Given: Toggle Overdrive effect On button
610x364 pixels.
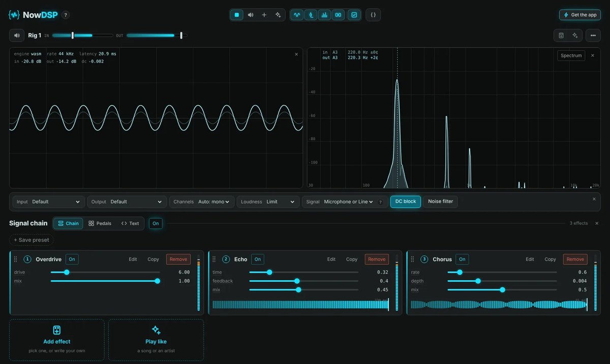Looking at the screenshot, I should click(72, 259).
